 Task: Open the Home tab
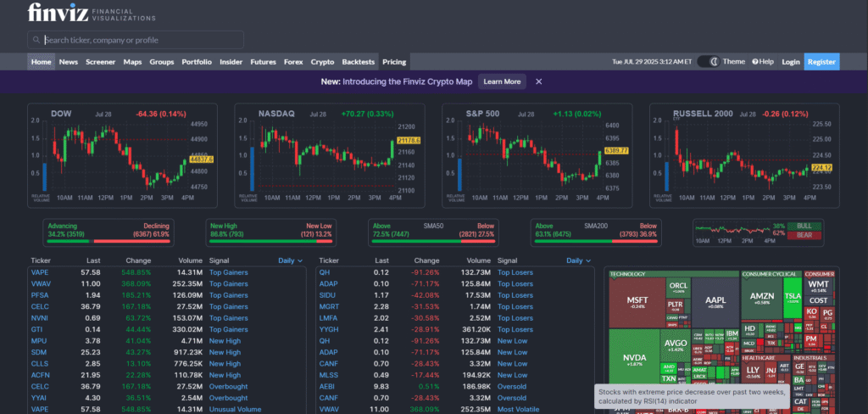pyautogui.click(x=41, y=62)
